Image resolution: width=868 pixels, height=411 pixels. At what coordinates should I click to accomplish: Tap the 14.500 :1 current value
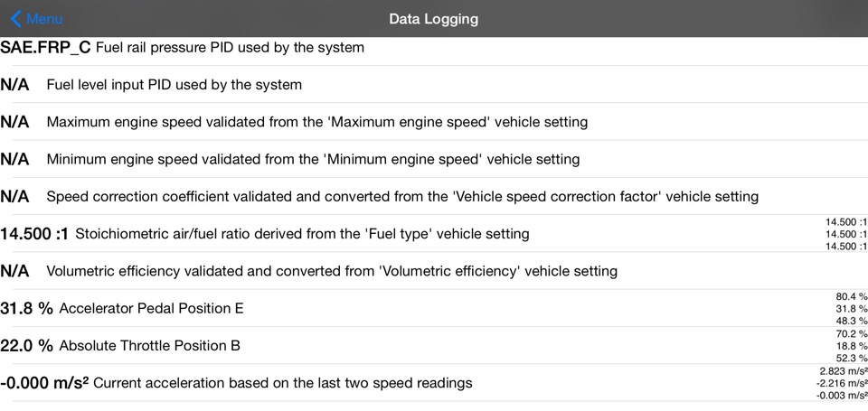[34, 234]
